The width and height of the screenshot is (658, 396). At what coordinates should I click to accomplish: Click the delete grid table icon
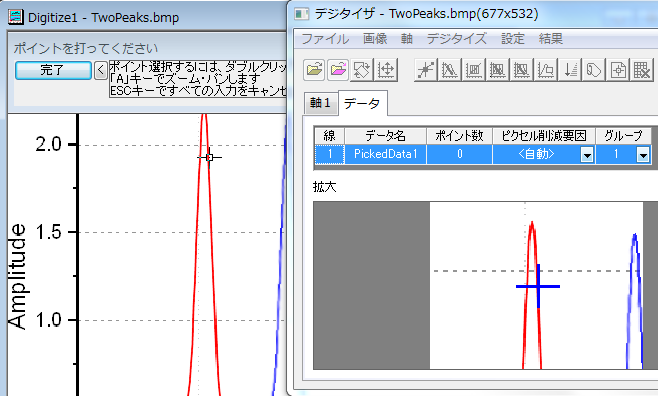pos(642,70)
